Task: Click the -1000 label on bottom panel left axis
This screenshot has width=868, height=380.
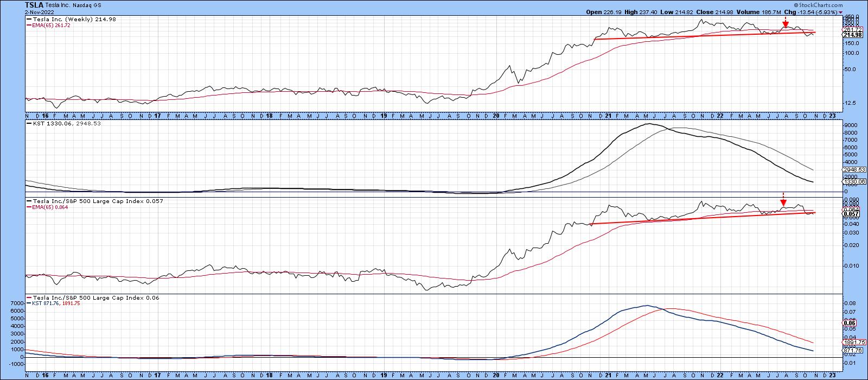Action: point(17,364)
